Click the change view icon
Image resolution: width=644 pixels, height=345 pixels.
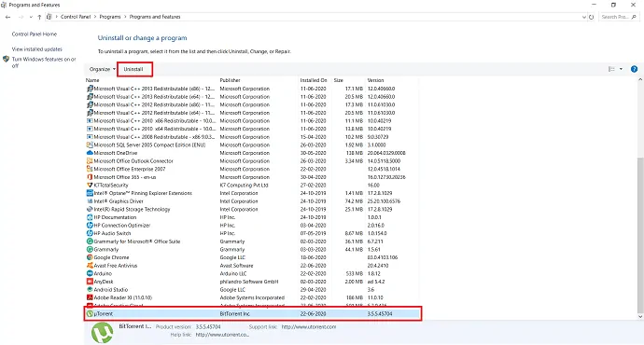point(611,69)
